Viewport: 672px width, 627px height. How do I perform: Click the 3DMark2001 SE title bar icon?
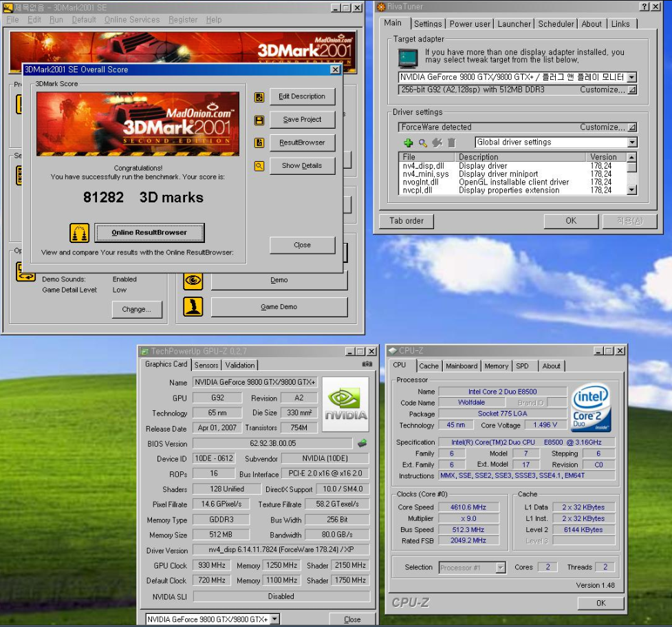[x=8, y=8]
